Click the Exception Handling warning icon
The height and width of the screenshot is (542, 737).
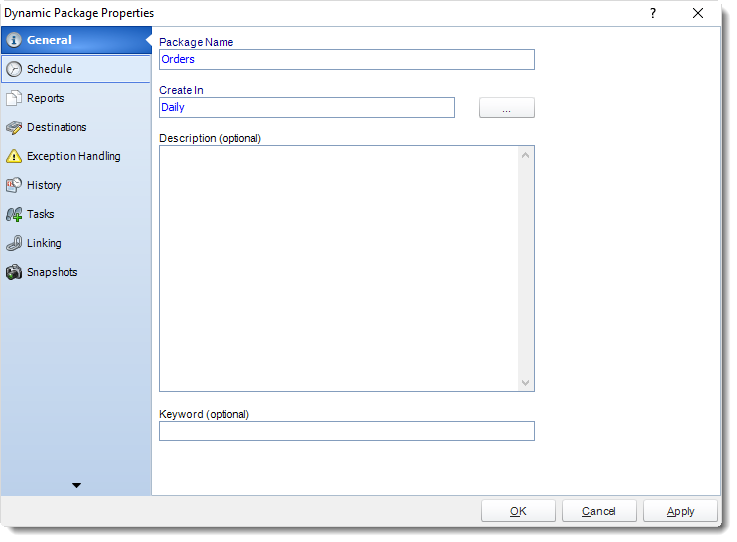point(14,156)
